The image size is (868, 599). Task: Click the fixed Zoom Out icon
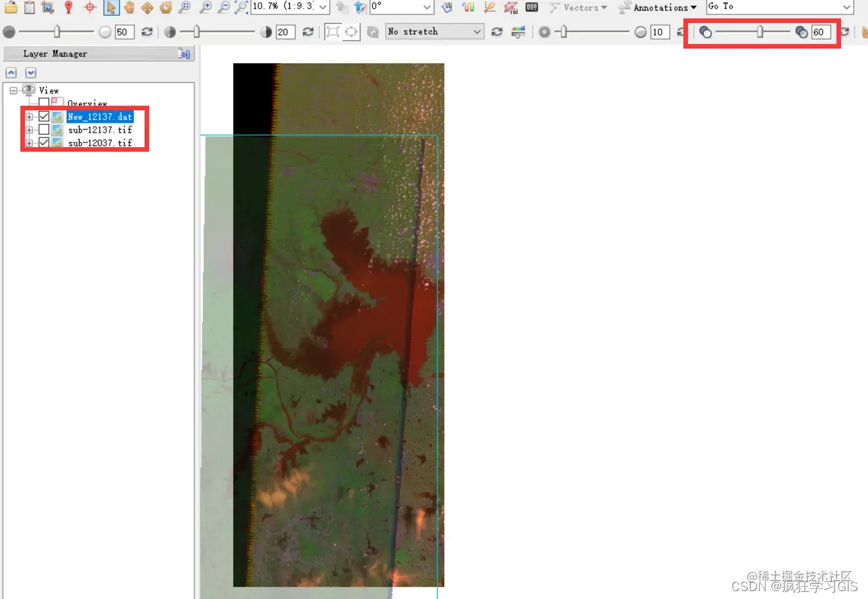[x=224, y=7]
